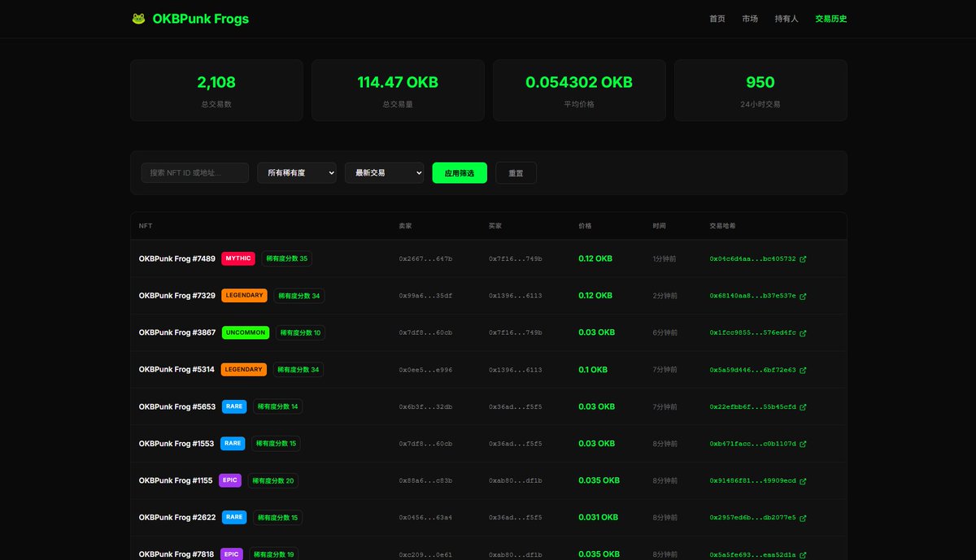The image size is (976, 560).
Task: Click the 950 24小时交易 stat card
Action: [760, 90]
